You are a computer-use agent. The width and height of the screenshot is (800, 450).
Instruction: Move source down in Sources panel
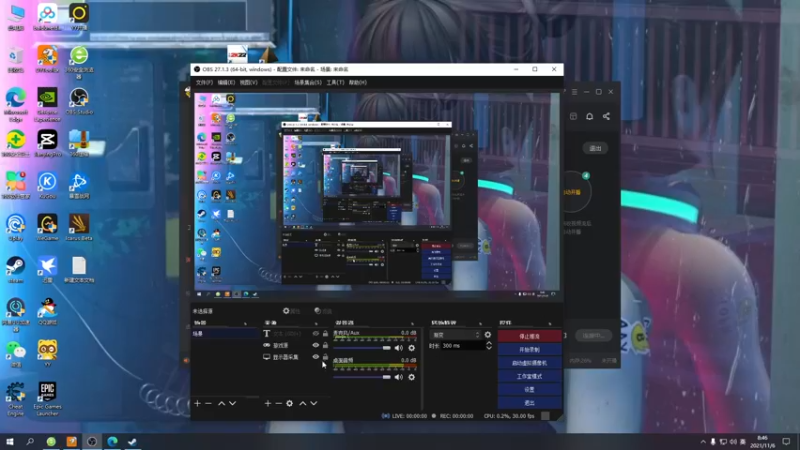pyautogui.click(x=314, y=404)
